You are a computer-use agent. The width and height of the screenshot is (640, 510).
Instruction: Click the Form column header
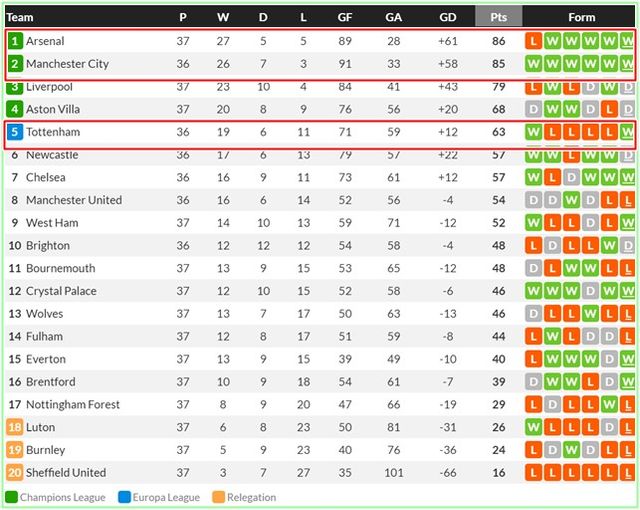581,17
